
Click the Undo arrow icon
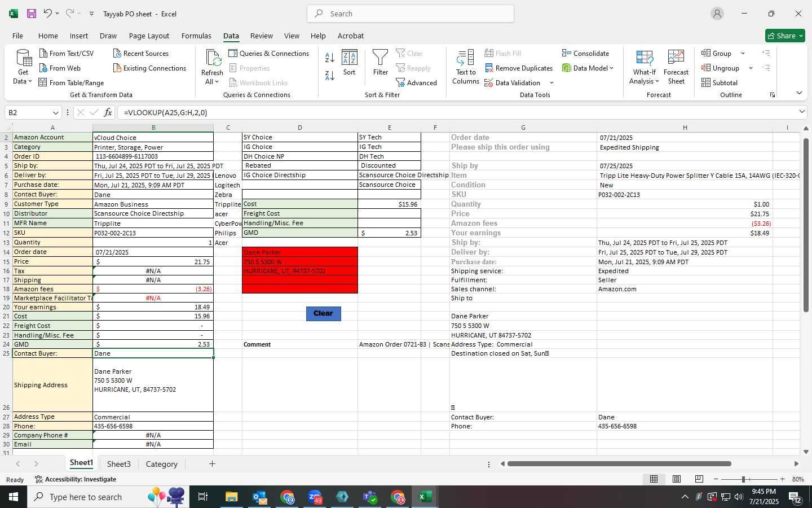pyautogui.click(x=48, y=14)
